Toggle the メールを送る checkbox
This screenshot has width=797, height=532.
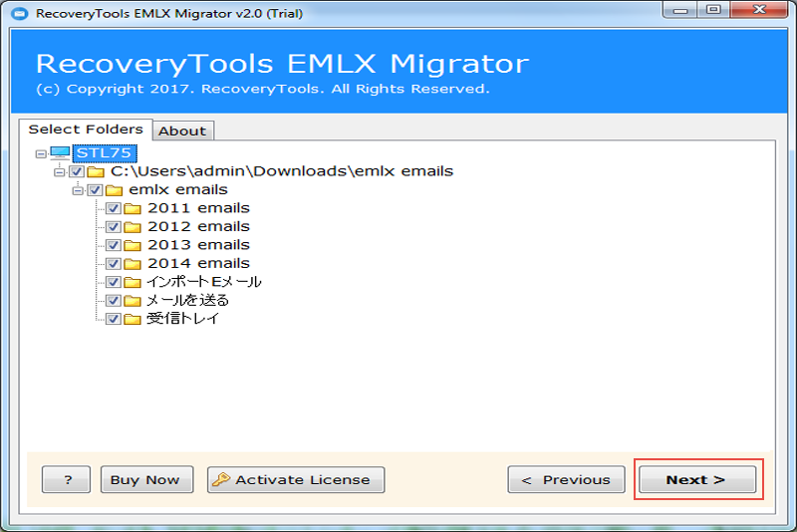coord(114,300)
